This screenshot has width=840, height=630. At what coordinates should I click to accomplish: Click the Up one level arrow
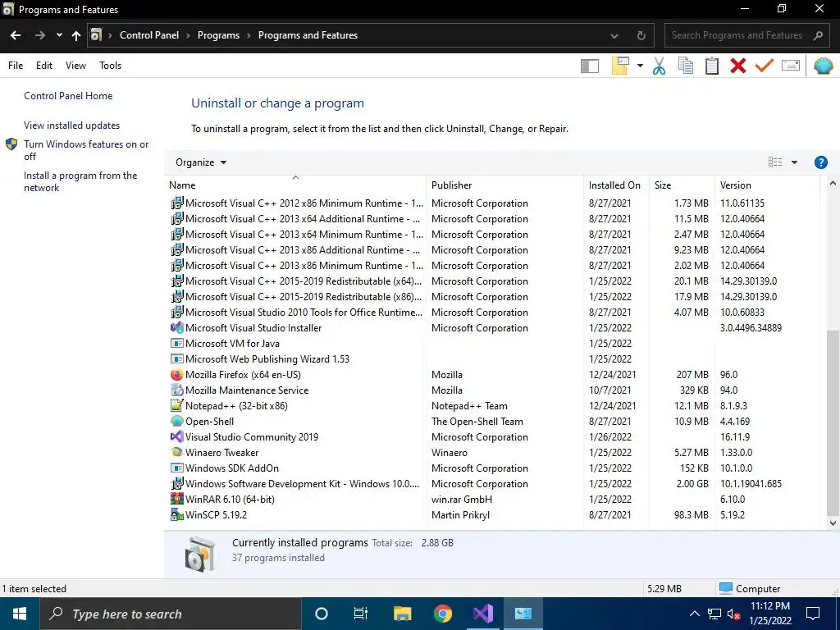(76, 35)
